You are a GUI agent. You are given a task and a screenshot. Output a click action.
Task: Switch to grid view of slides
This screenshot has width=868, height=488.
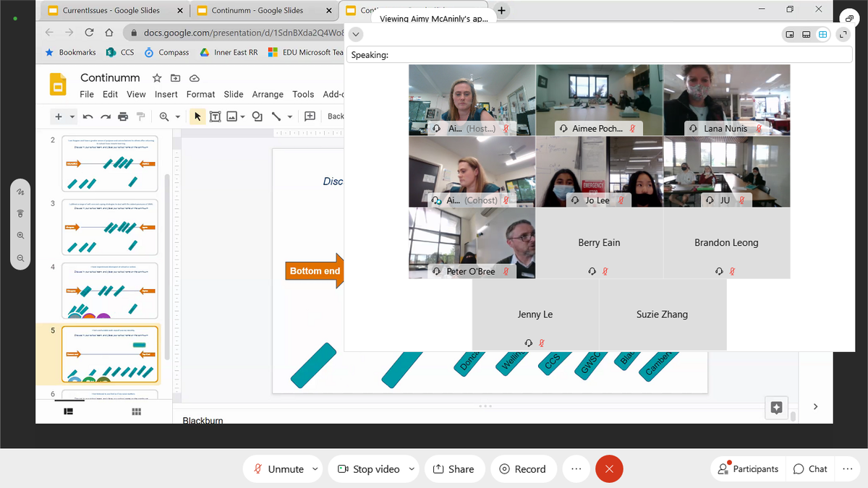click(136, 411)
